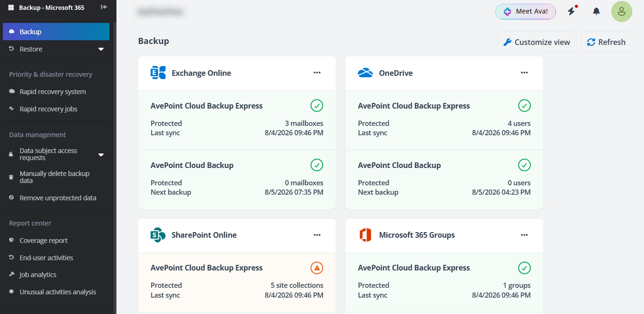Click the Rapid recovery system icon

pos(12,92)
